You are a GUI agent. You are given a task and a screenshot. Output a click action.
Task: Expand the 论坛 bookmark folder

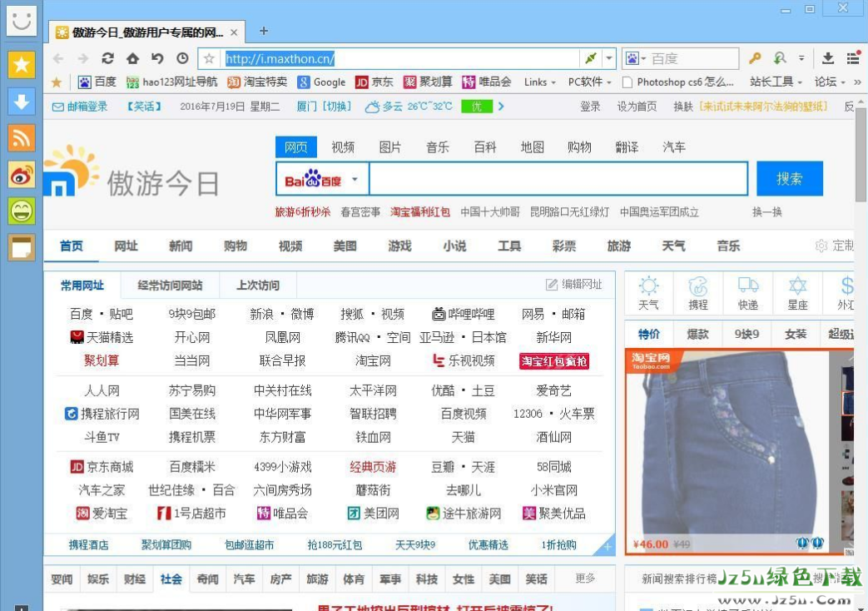coord(830,82)
